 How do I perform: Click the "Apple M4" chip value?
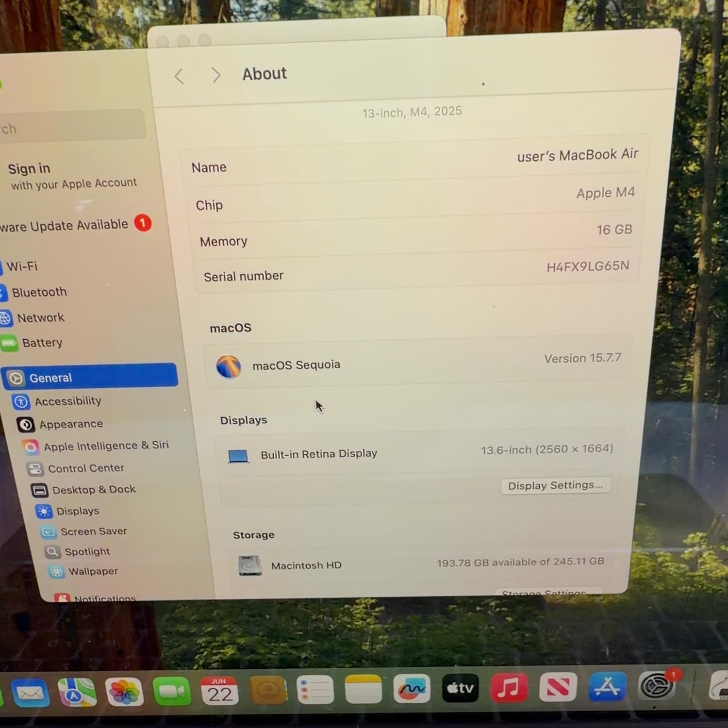pos(606,193)
